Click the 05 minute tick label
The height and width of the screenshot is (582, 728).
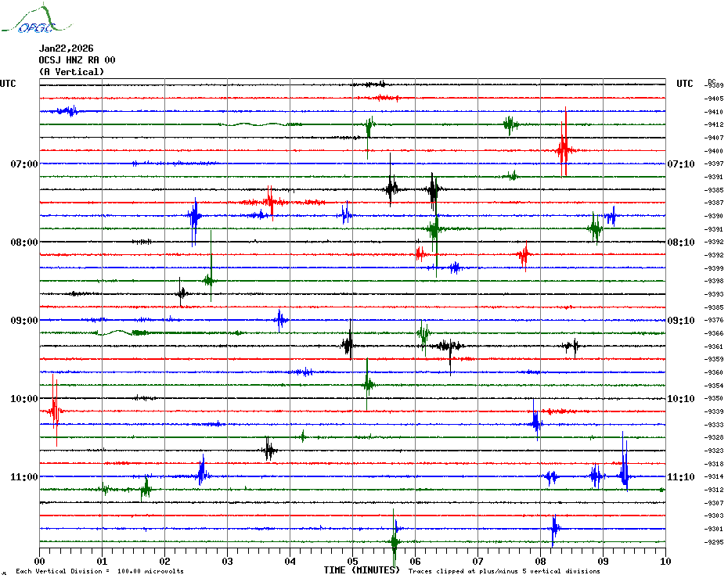coord(352,561)
